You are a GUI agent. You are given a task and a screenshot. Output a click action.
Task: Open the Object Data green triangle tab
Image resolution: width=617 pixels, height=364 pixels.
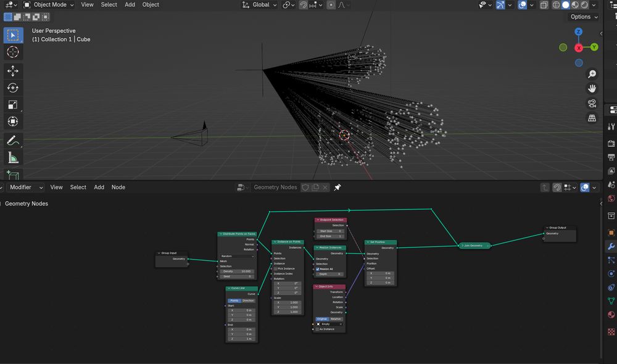point(611,300)
